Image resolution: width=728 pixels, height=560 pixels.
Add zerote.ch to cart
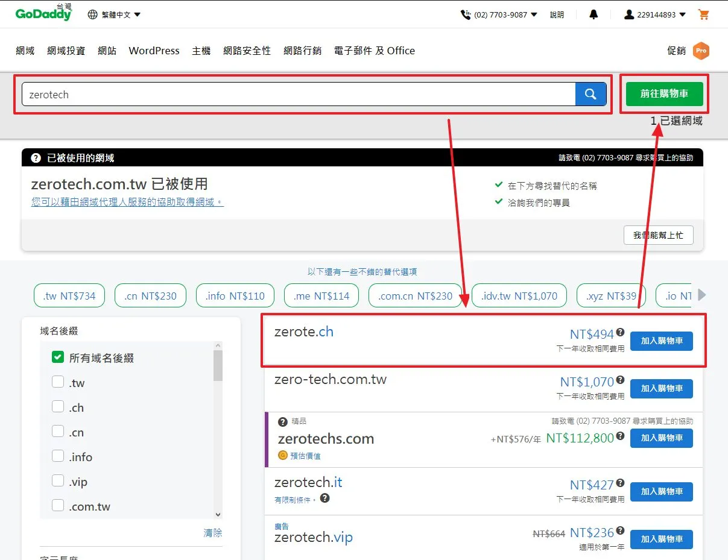(662, 341)
